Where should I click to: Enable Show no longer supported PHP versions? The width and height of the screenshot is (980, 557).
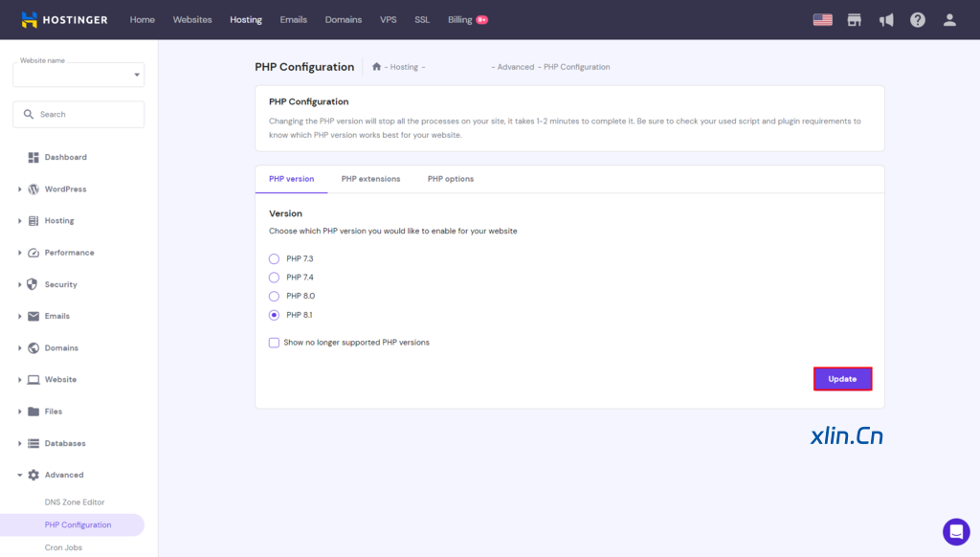[275, 343]
